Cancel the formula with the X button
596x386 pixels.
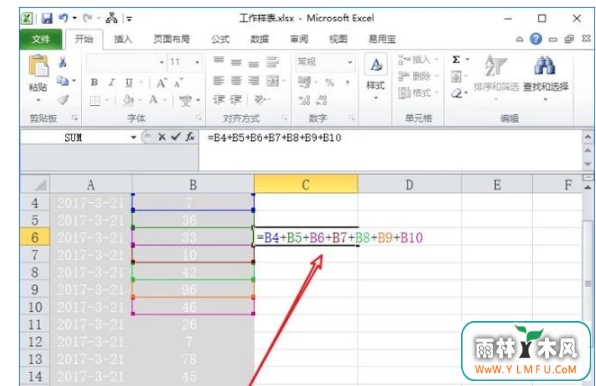(162, 137)
